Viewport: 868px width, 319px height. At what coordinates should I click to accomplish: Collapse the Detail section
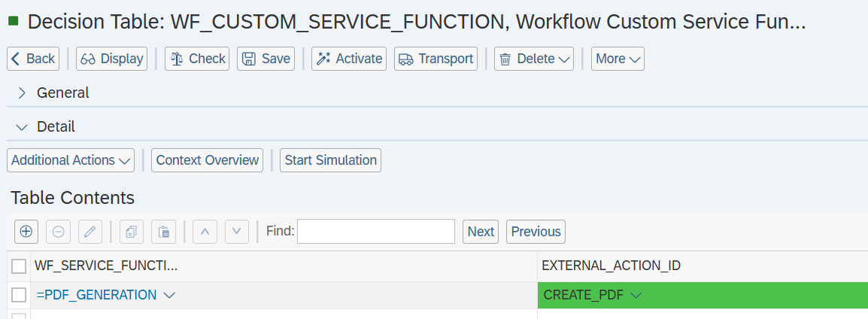22,126
